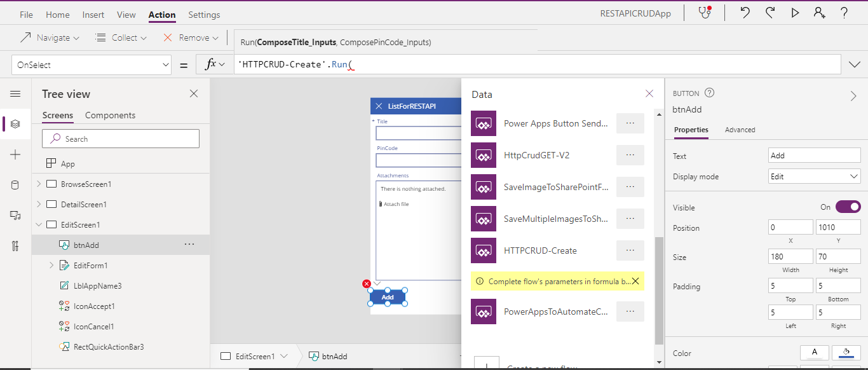This screenshot has height=370, width=868.
Task: Open the Media panel icon
Action: (15, 215)
